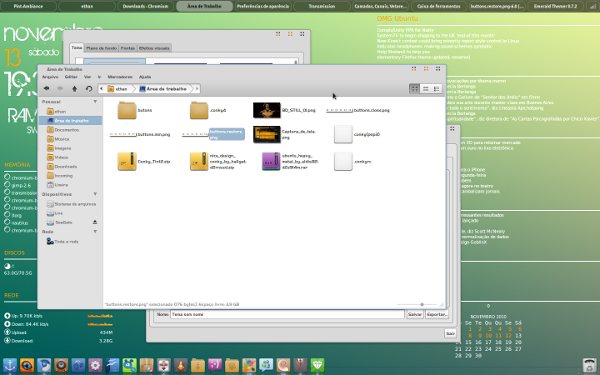
Task: Click the path bar left scroll arrow
Action: tap(101, 89)
